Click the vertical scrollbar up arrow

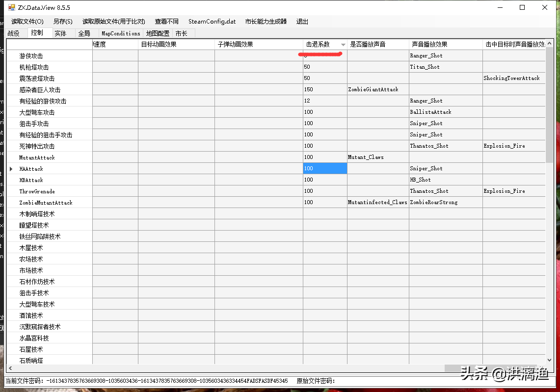click(x=550, y=44)
